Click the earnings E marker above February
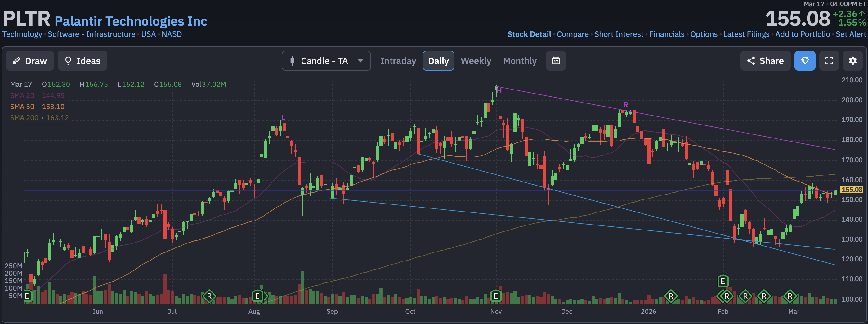The width and height of the screenshot is (868, 324). coord(723,281)
